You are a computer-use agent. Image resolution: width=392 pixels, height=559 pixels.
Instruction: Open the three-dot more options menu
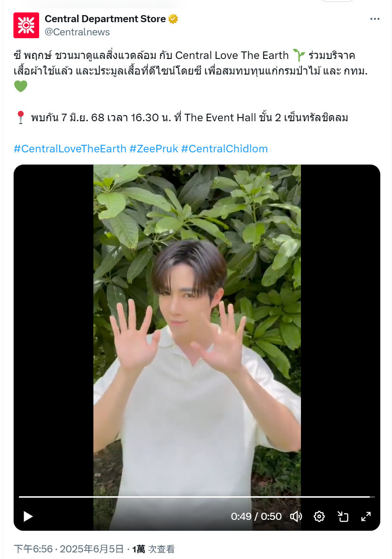[375, 19]
